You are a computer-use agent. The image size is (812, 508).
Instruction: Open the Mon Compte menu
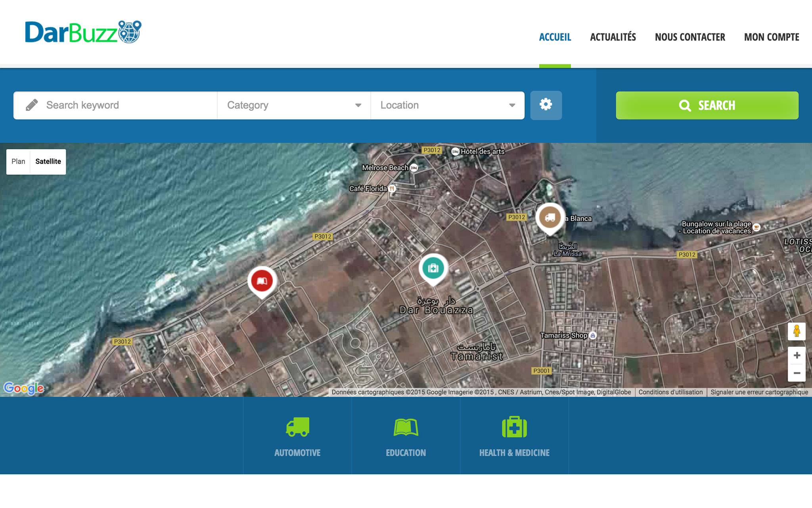[772, 37]
